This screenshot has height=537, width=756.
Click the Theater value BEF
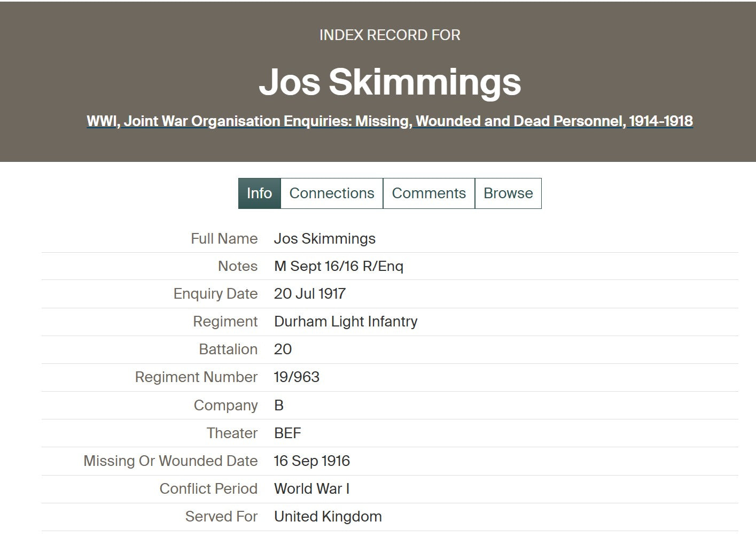pyautogui.click(x=287, y=433)
